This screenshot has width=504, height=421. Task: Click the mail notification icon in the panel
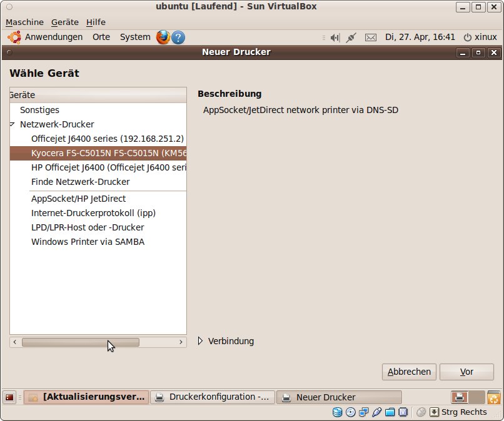(371, 37)
